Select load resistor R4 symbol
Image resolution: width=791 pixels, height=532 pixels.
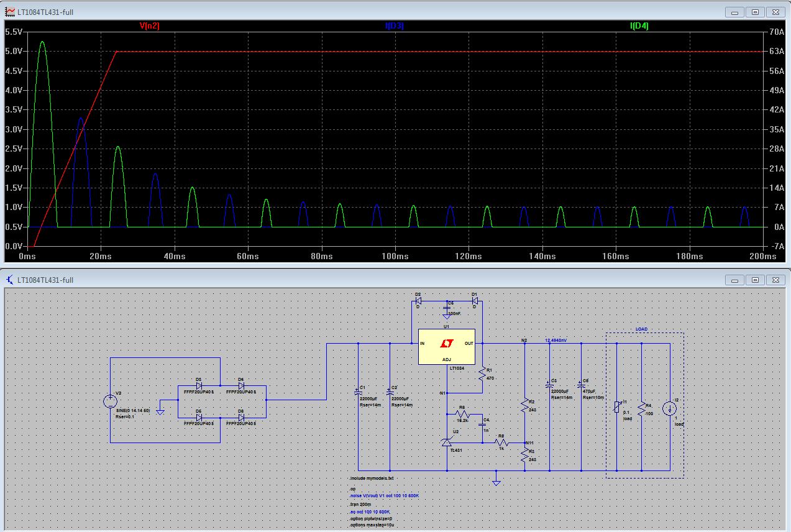point(642,407)
